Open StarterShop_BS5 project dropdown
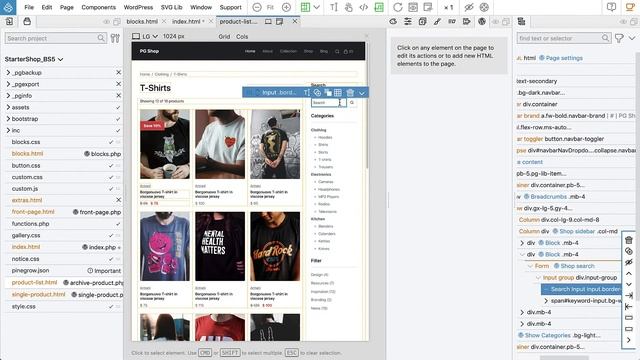Viewport: 640px width, 360px height. [x=34, y=59]
